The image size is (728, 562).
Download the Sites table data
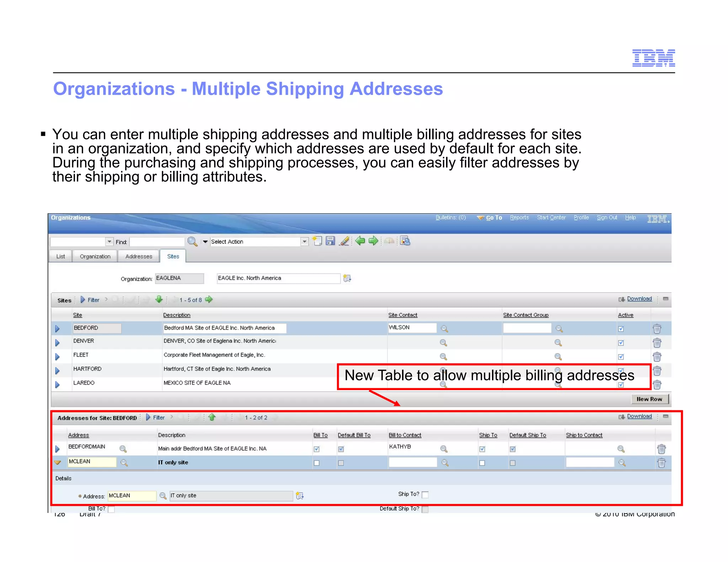tap(639, 299)
